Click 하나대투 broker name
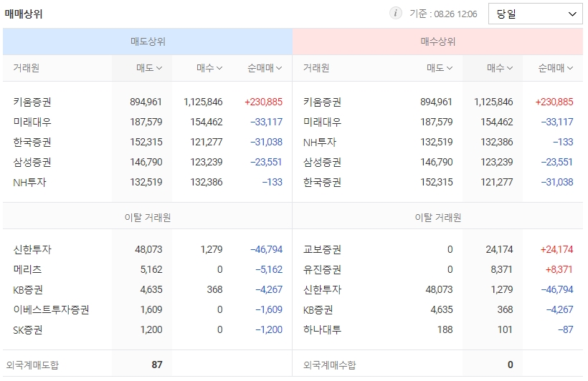The height and width of the screenshot is (381, 588). (x=322, y=330)
